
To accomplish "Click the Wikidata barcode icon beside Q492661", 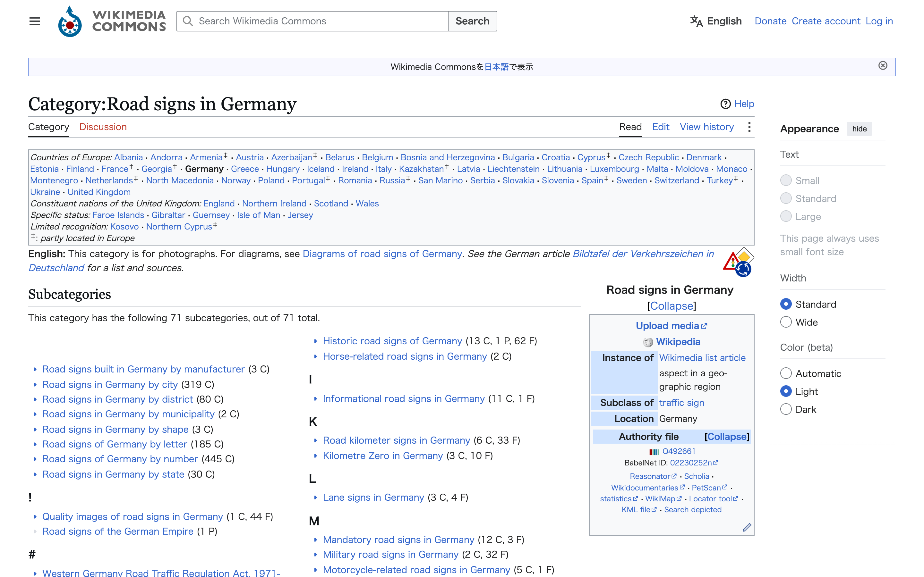I will pyautogui.click(x=653, y=452).
